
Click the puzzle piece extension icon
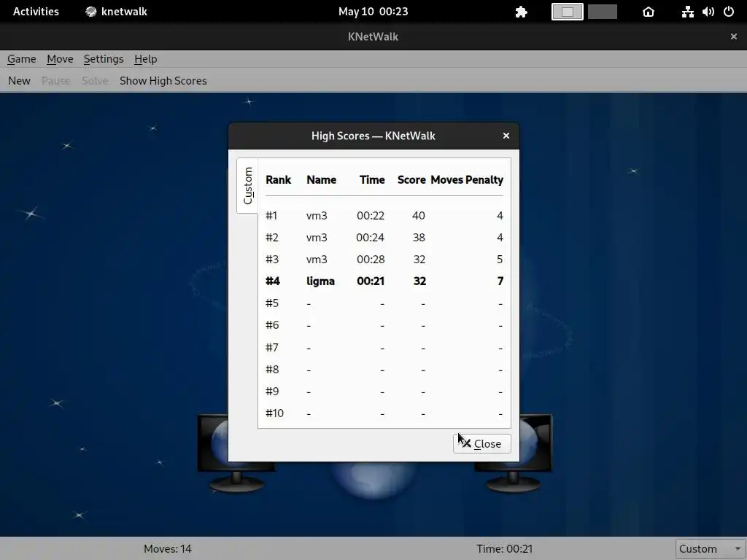pos(521,12)
